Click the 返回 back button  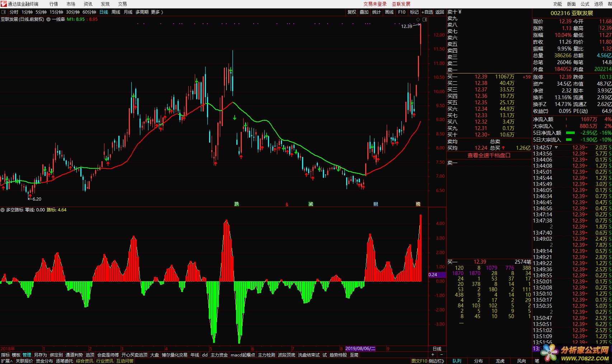coord(440,12)
